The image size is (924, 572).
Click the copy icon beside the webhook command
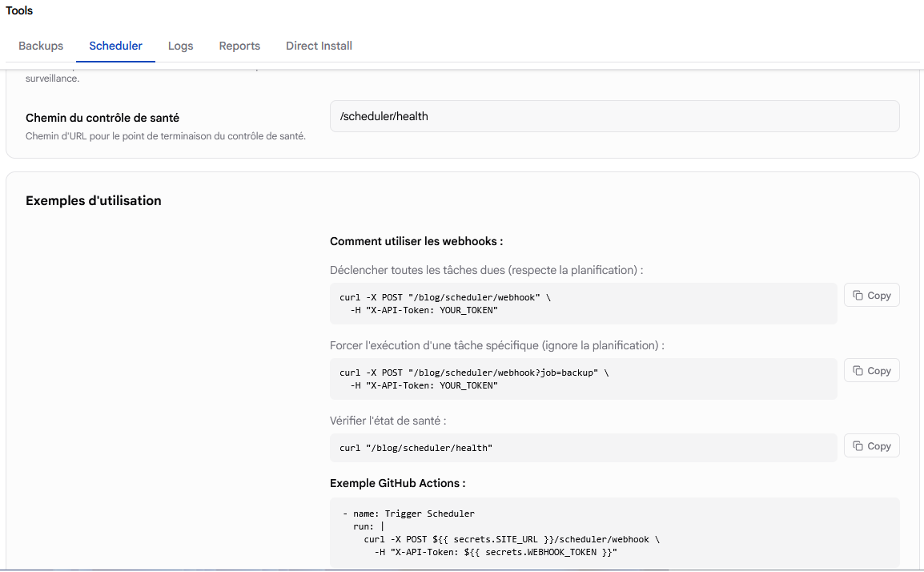click(858, 296)
